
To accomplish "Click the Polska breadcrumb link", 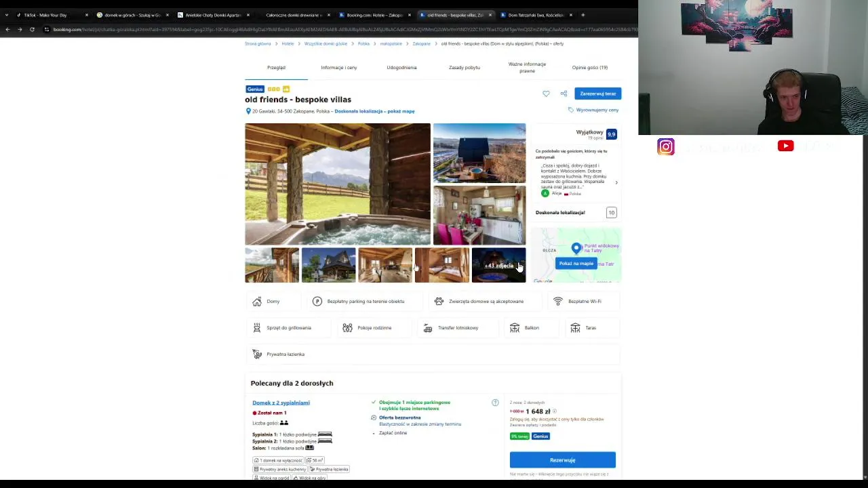I will 363,44.
